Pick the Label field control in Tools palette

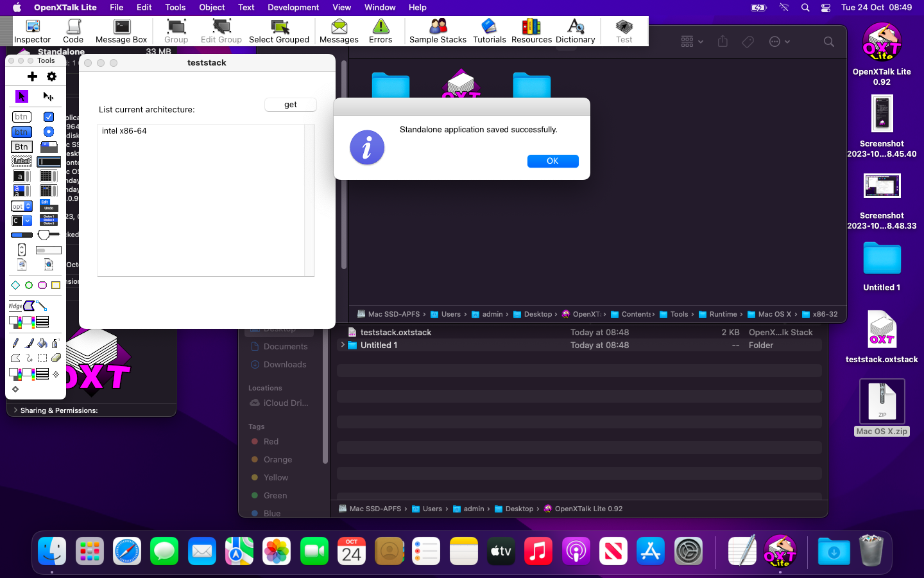(x=22, y=161)
